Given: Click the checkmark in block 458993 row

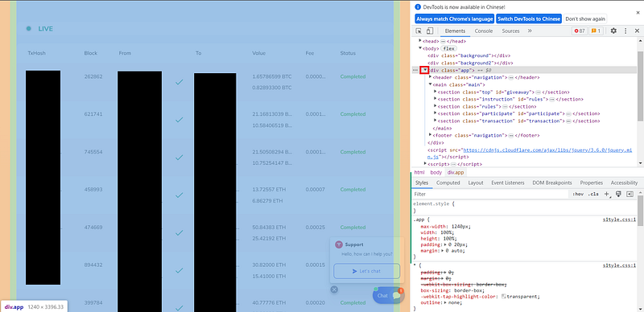Looking at the screenshot, I should pyautogui.click(x=179, y=195).
